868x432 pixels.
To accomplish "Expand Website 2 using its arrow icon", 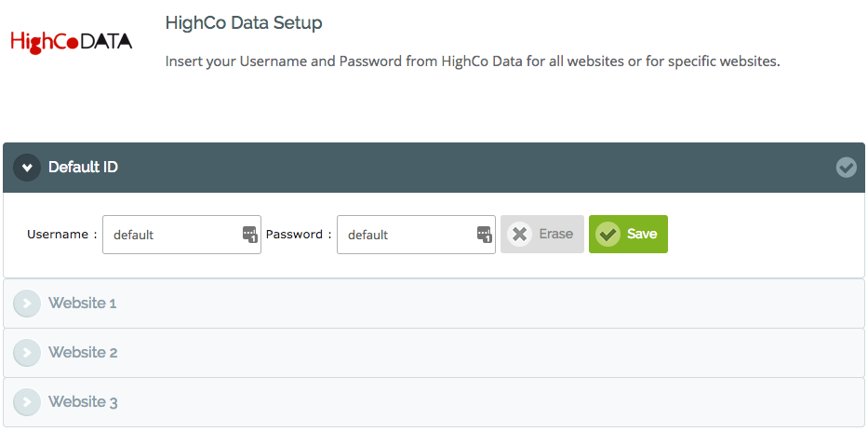I will tap(27, 353).
